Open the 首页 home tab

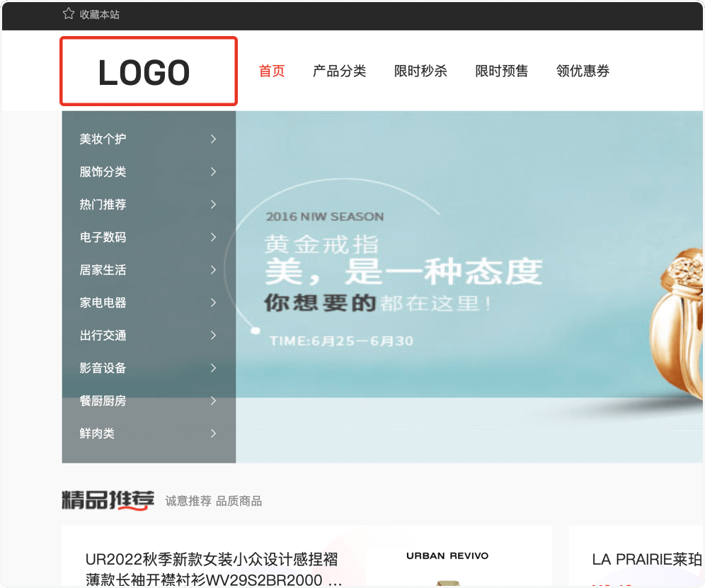[x=272, y=71]
